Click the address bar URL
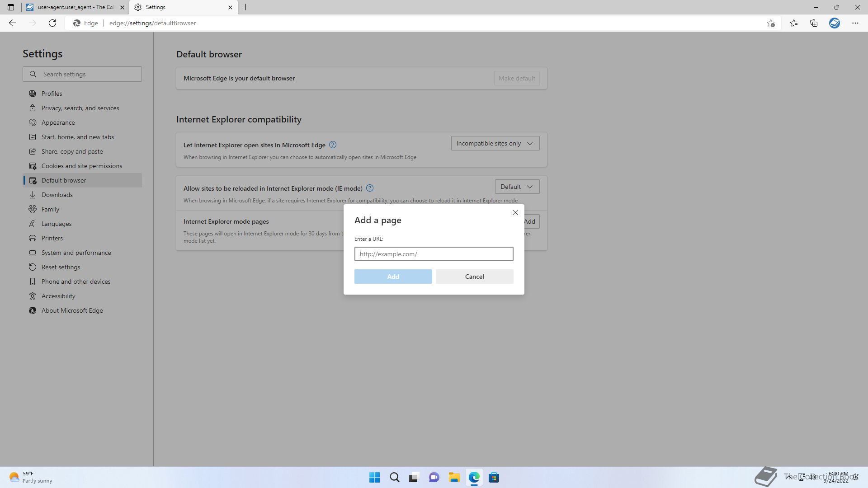The height and width of the screenshot is (488, 868). (152, 23)
